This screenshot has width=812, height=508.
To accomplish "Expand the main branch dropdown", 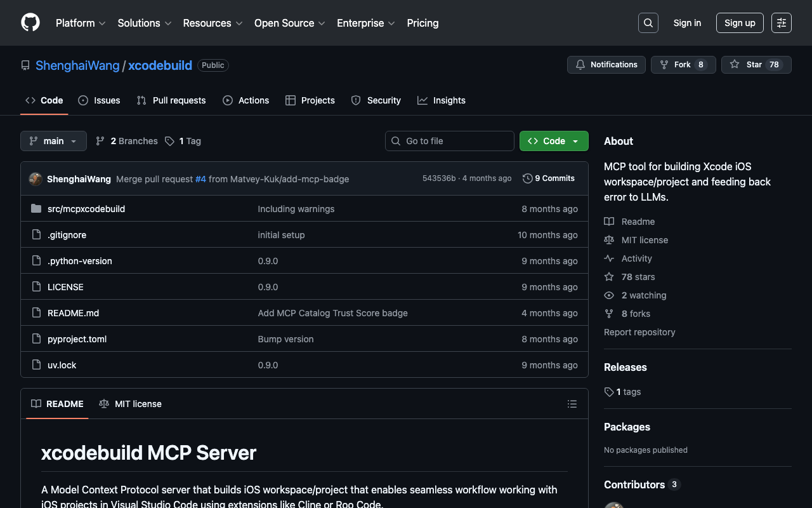I will point(53,141).
